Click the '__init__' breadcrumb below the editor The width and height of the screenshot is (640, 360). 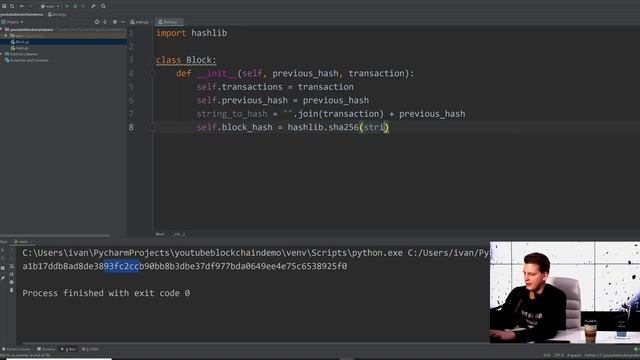point(179,234)
